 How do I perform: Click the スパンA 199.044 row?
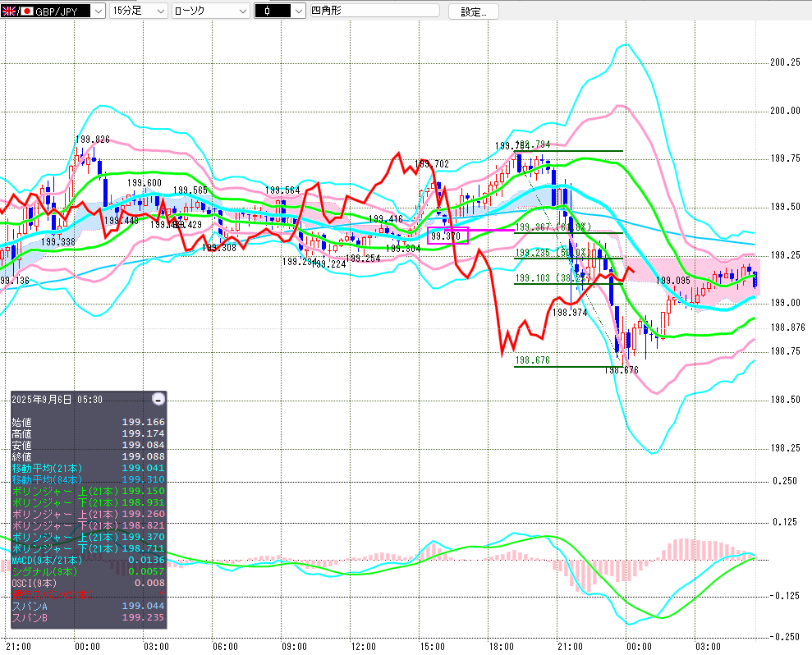(x=89, y=606)
